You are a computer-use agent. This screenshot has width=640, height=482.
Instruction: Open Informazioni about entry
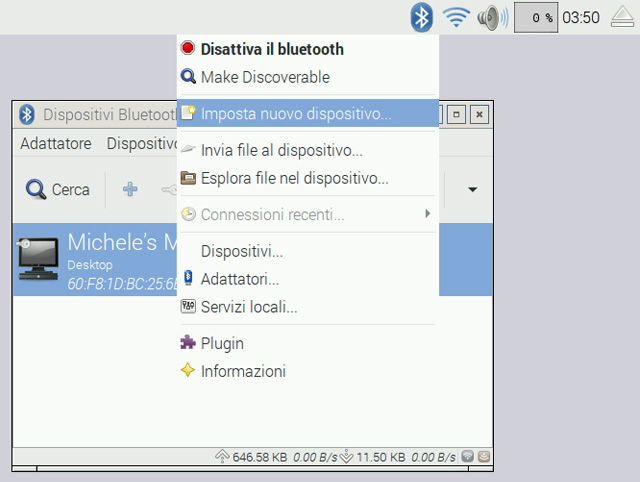[x=243, y=371]
